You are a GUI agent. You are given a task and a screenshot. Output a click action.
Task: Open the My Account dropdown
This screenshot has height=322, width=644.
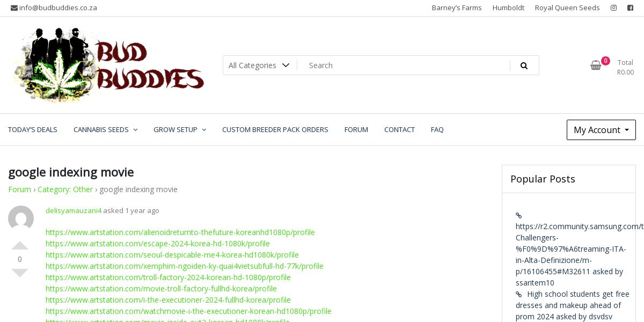tap(601, 130)
